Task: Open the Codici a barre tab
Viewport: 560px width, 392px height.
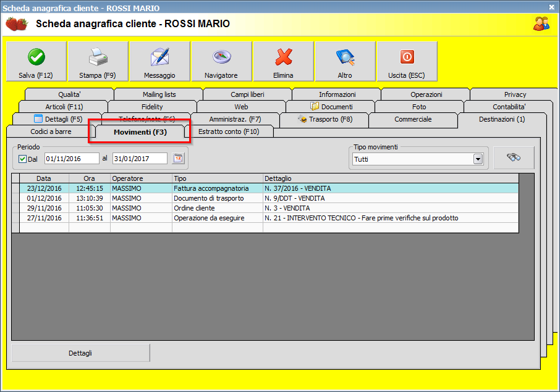Action: point(51,131)
